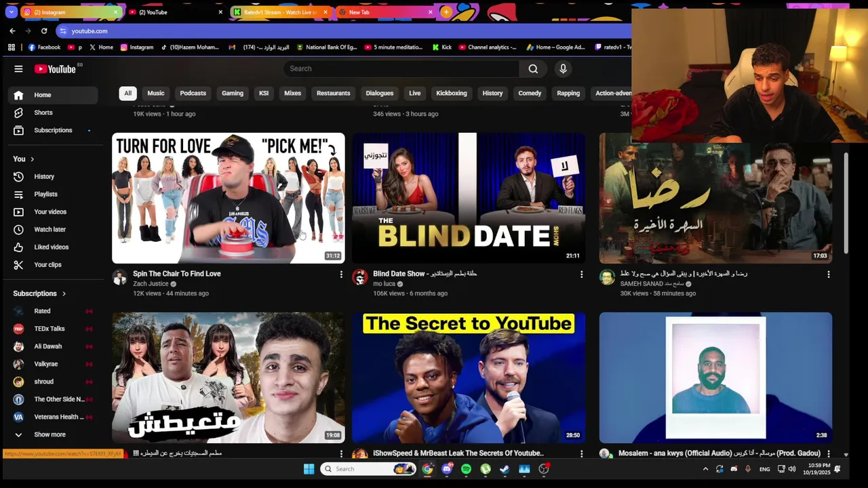Select the Restaurants filter chip
The width and height of the screenshot is (868, 488).
(x=334, y=94)
